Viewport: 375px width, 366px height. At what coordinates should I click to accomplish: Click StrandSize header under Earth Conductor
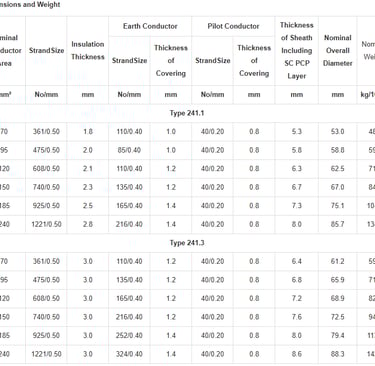pyautogui.click(x=129, y=60)
